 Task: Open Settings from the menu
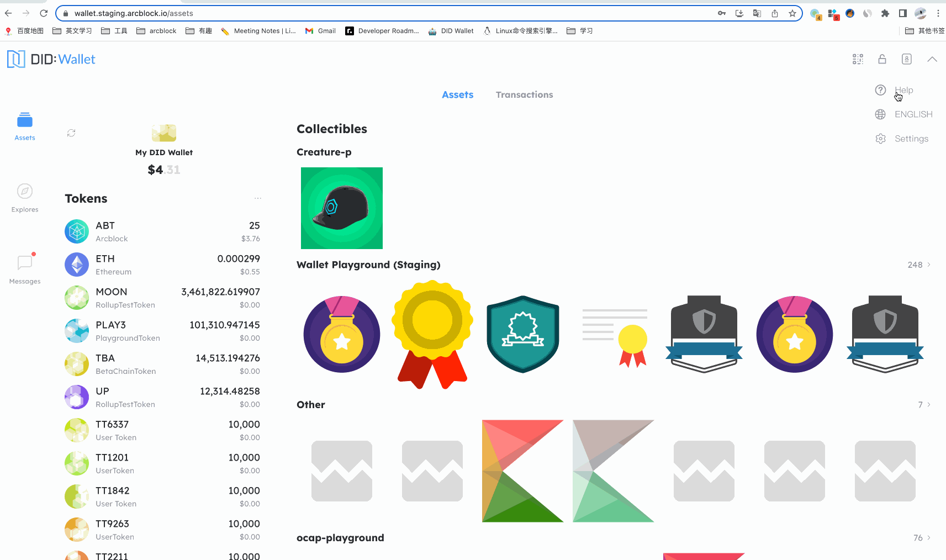tap(911, 139)
